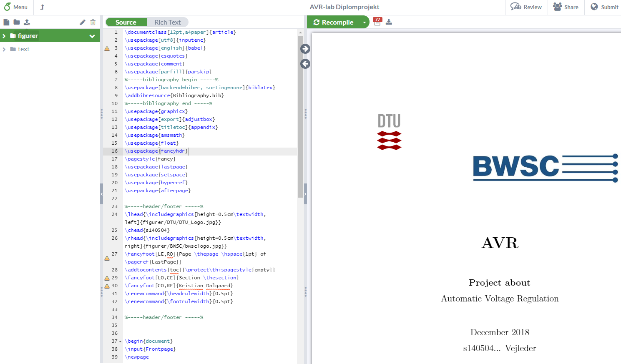Click the begin document line

point(148,341)
